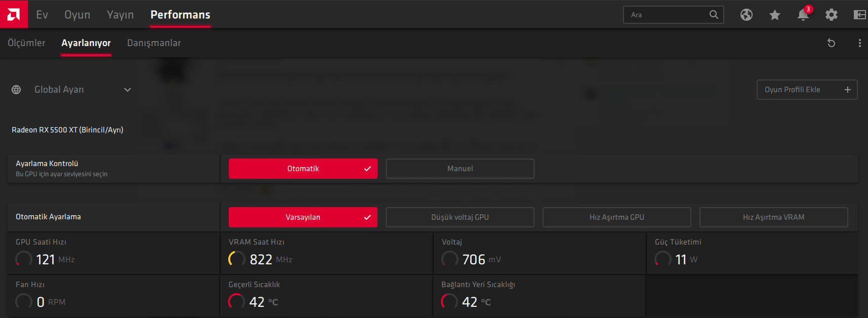Open the Ev tab
This screenshot has width=868, height=318.
click(42, 15)
